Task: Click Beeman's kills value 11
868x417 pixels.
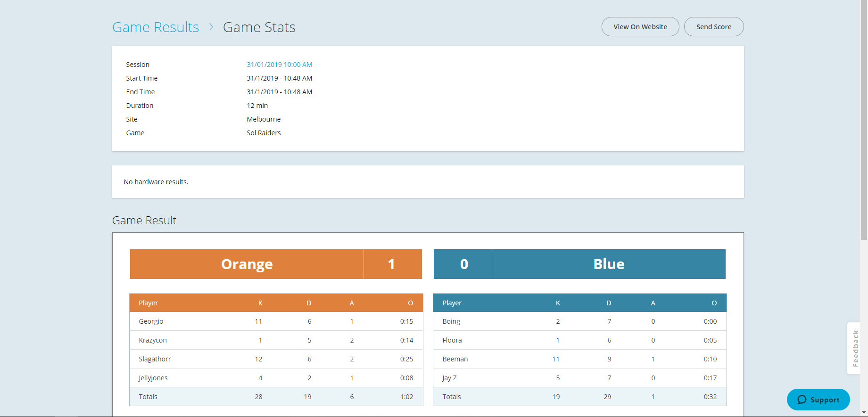Action: pos(556,359)
